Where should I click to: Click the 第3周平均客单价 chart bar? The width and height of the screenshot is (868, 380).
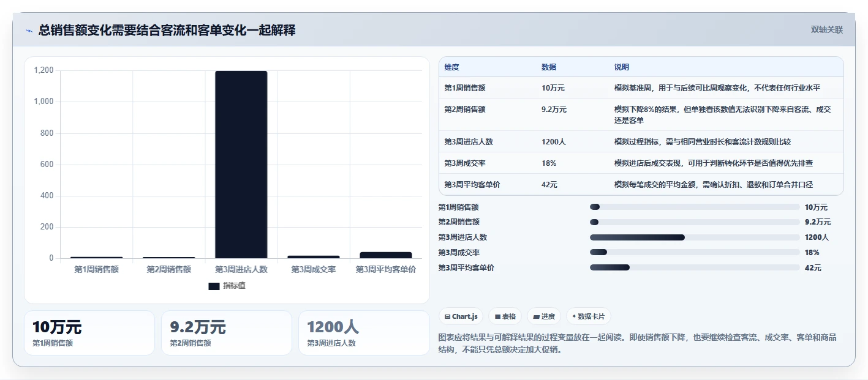tap(386, 255)
